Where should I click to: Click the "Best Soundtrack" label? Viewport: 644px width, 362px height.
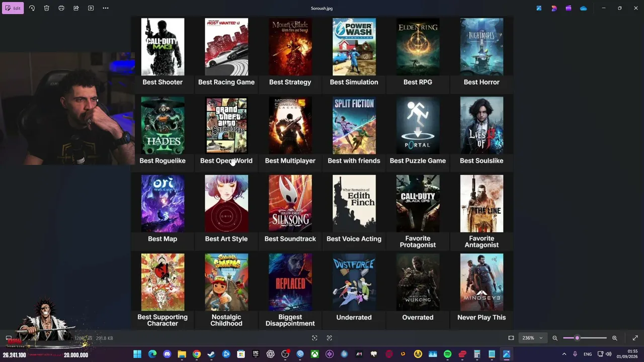[290, 239]
